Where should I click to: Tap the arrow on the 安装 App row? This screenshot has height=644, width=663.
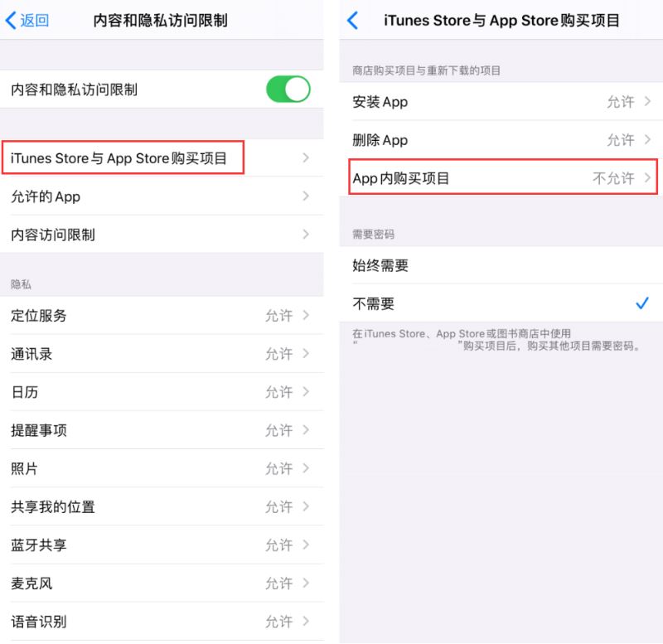tap(647, 101)
